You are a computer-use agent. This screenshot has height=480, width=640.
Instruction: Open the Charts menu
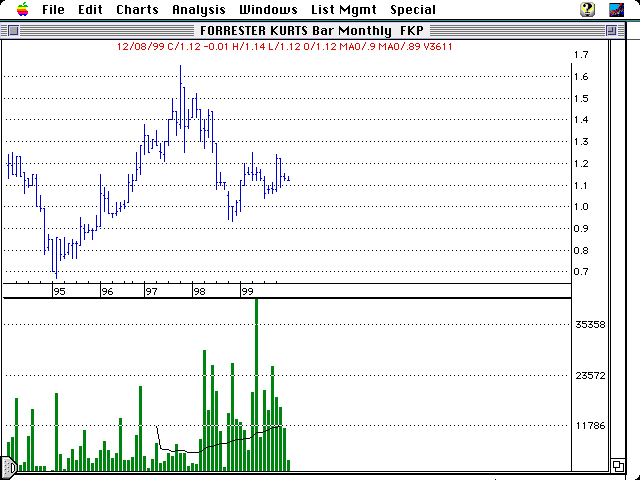(137, 9)
